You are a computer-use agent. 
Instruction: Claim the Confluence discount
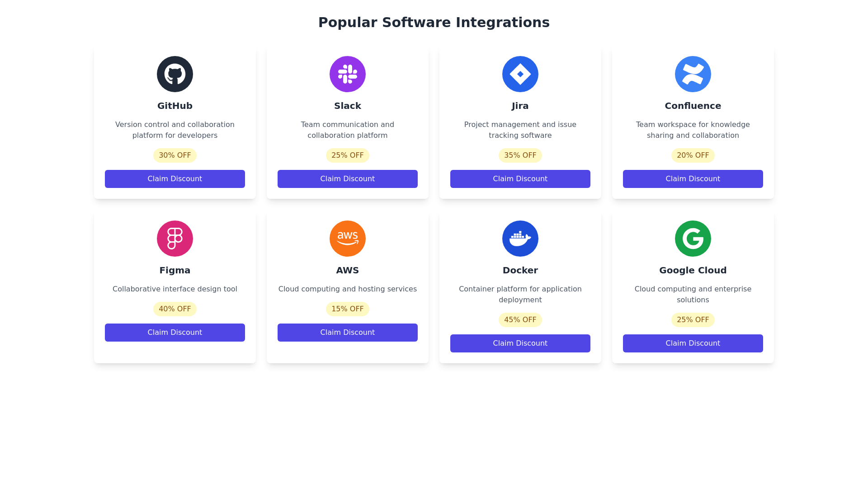693,179
